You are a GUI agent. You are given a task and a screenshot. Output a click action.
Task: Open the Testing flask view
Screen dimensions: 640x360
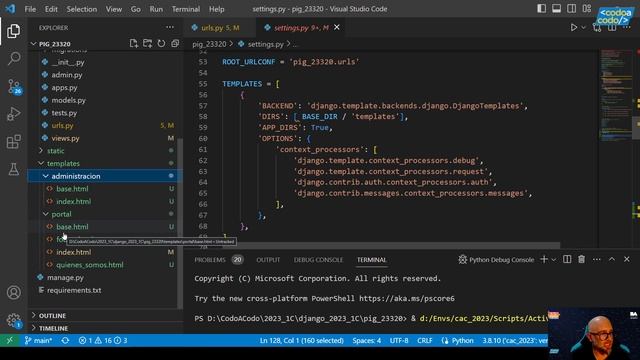coord(13,169)
